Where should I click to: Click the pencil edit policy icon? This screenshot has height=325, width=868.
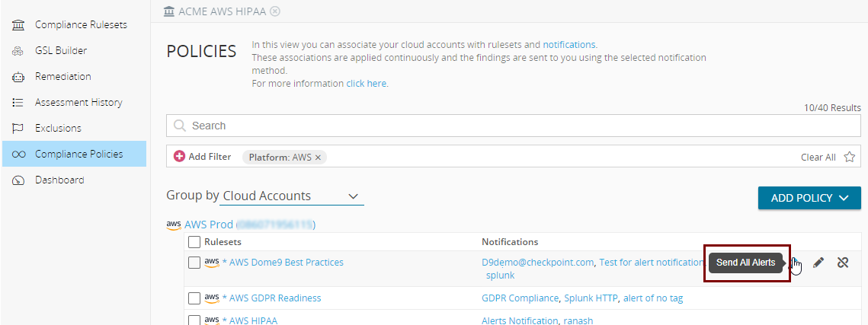(818, 263)
